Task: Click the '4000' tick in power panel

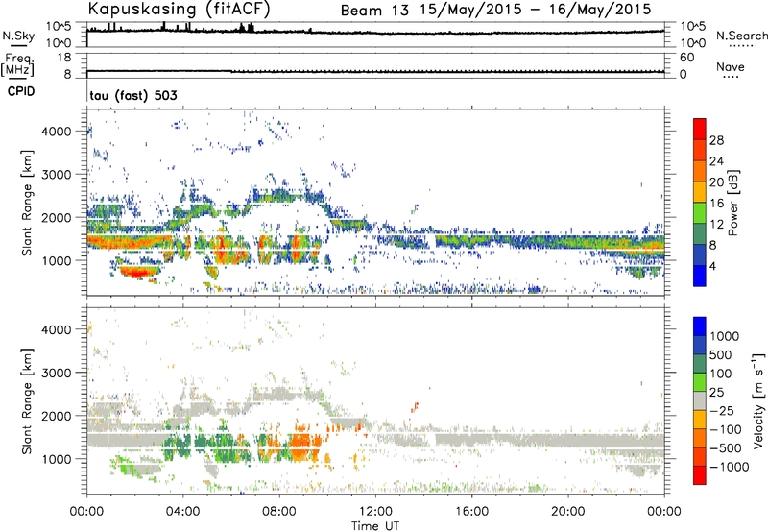Action: 57,132
